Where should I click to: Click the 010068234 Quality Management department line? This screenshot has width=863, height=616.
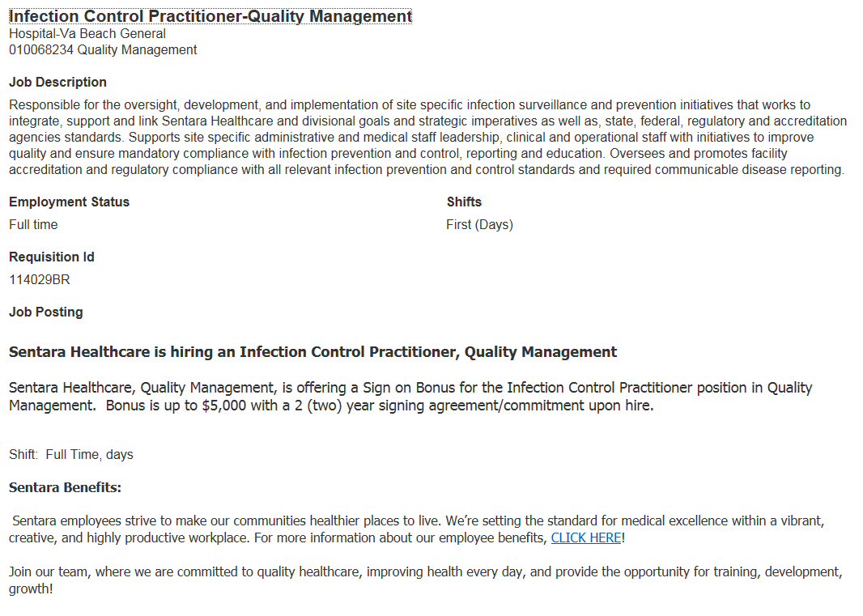pyautogui.click(x=103, y=50)
